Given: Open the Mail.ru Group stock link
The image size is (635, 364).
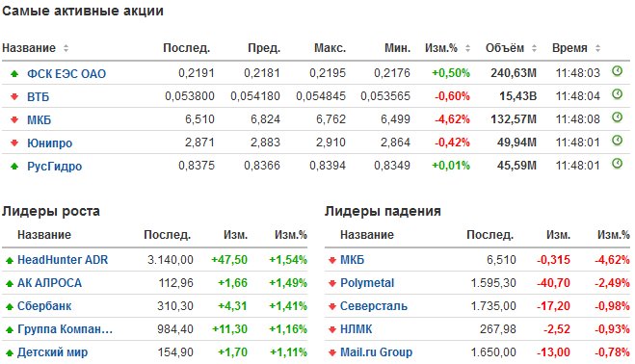Looking at the screenshot, I should click(376, 352).
